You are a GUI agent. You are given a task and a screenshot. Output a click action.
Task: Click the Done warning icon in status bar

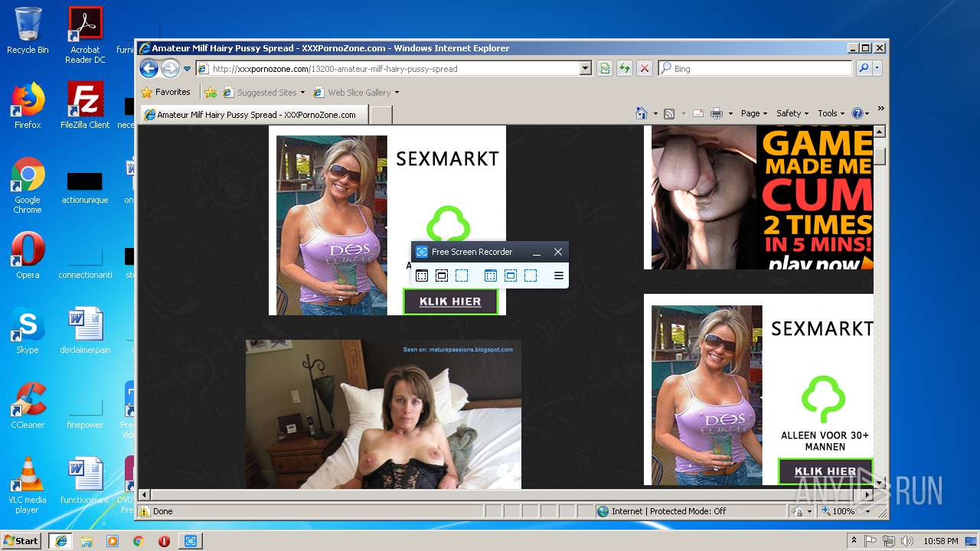[x=145, y=511]
